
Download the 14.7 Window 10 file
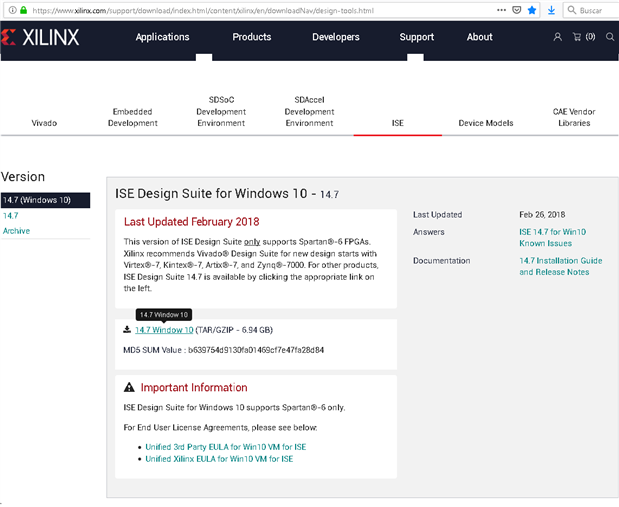(164, 330)
